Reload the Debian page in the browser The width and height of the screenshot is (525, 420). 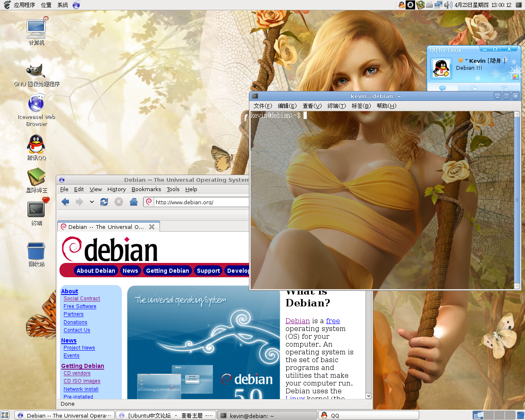coord(104,202)
